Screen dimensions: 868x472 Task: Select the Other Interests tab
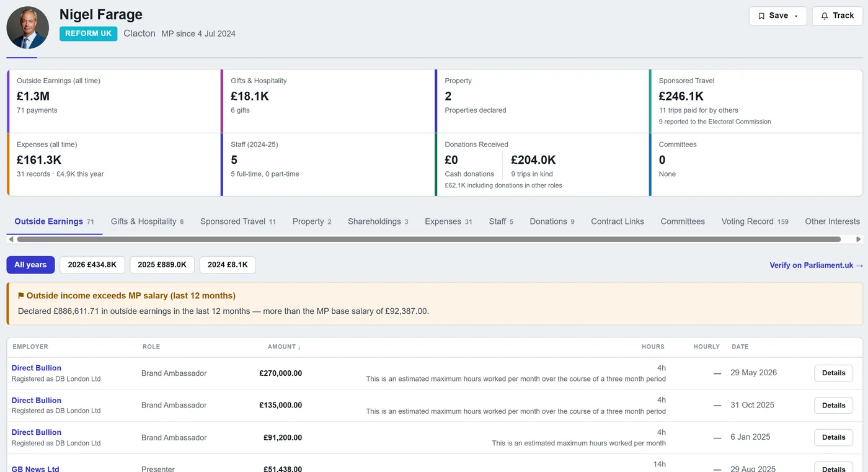pyautogui.click(x=832, y=221)
